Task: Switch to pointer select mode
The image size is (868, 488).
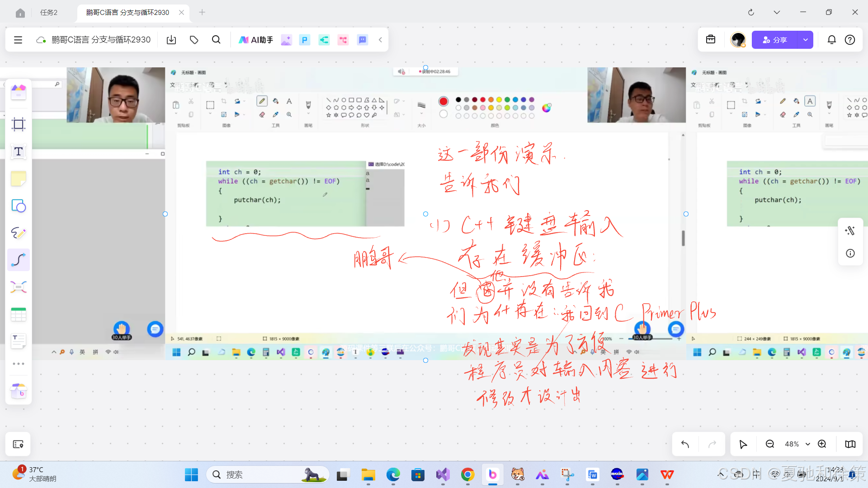Action: (743, 444)
